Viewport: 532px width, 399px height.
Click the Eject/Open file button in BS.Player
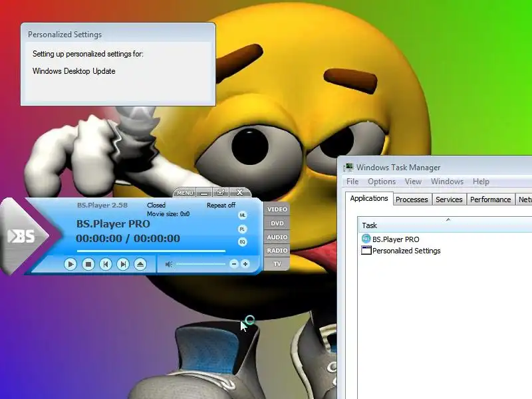(x=140, y=264)
